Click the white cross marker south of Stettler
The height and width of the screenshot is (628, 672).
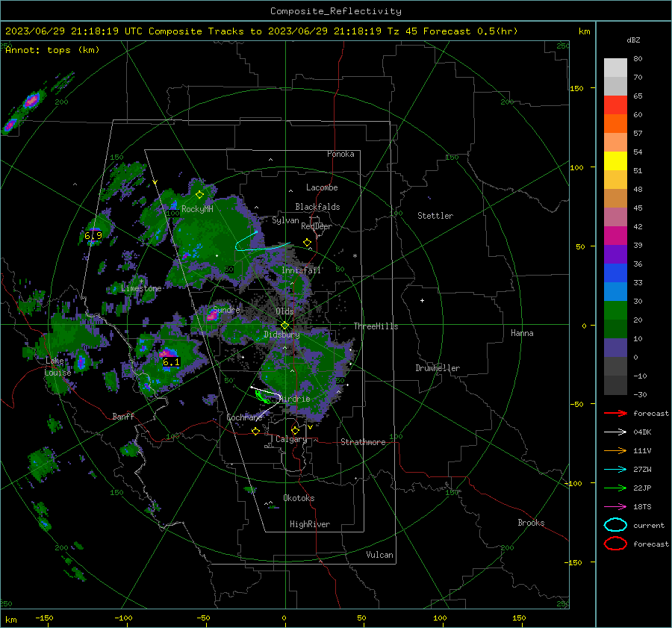[422, 300]
